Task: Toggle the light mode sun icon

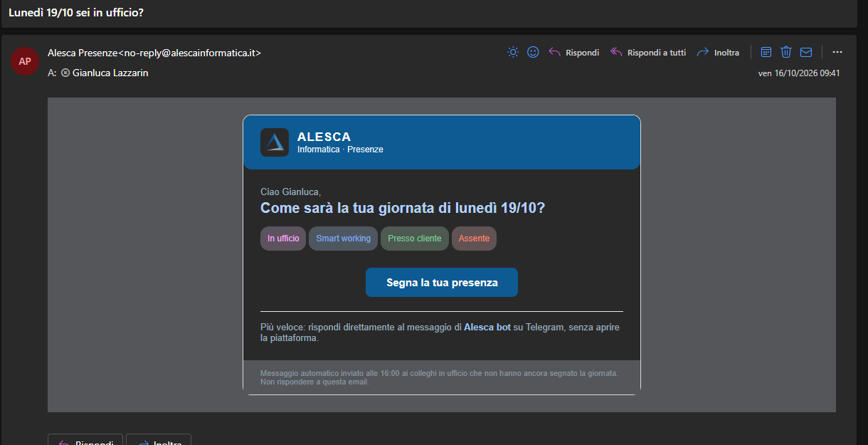Action: point(513,52)
